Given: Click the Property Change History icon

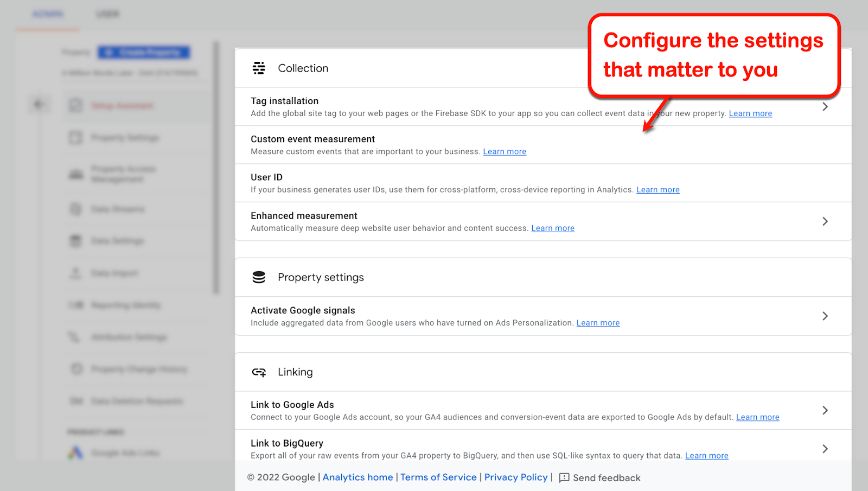Looking at the screenshot, I should 77,369.
